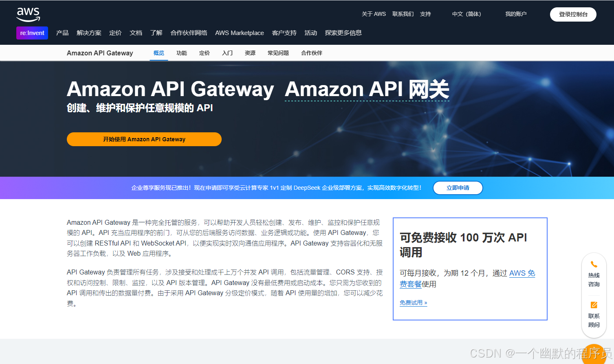Open the 定价 item in top navigation
This screenshot has height=364, width=614.
[115, 33]
